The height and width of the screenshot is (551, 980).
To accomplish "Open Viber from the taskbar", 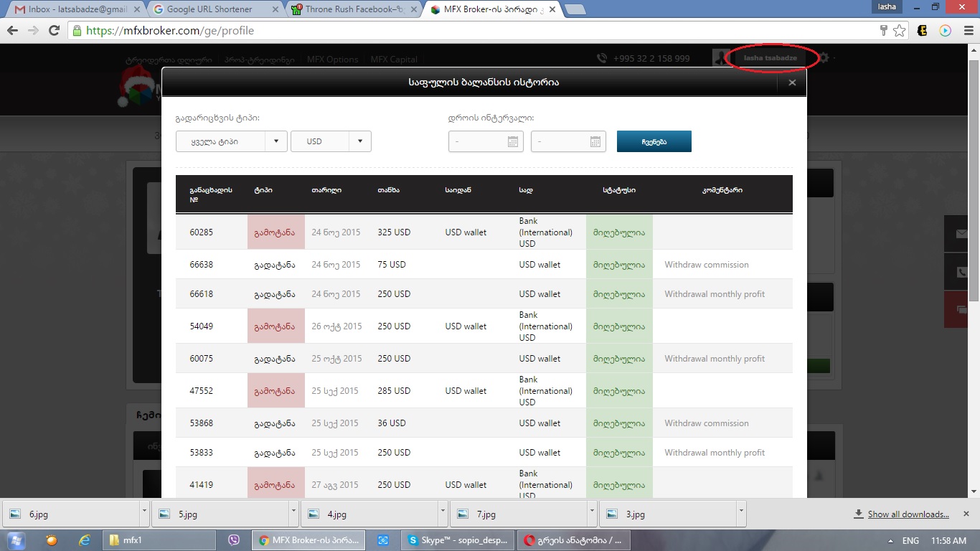I will (x=233, y=540).
